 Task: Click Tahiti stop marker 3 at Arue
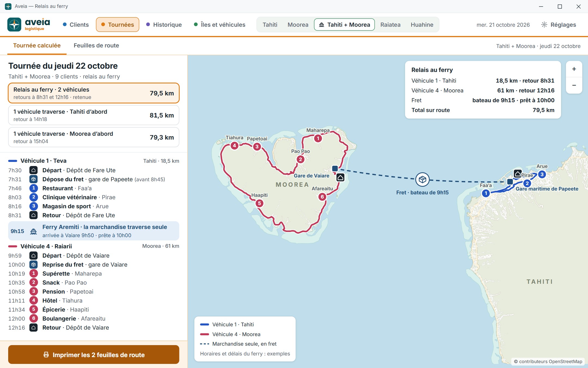[x=542, y=174]
